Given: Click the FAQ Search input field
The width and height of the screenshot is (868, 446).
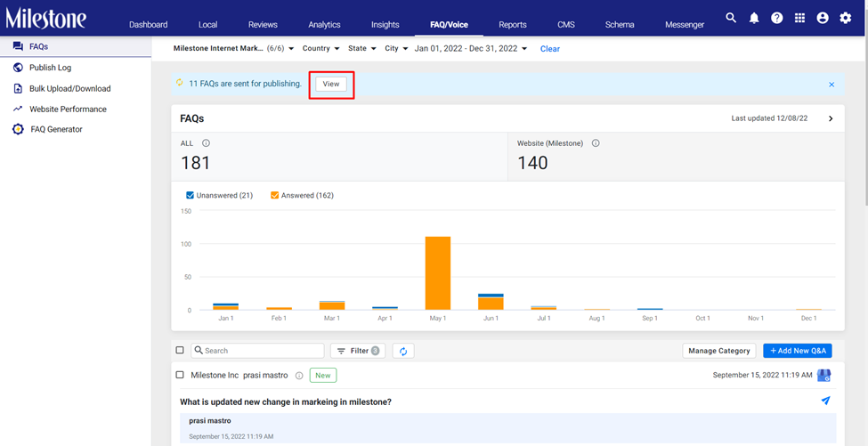Looking at the screenshot, I should click(258, 351).
